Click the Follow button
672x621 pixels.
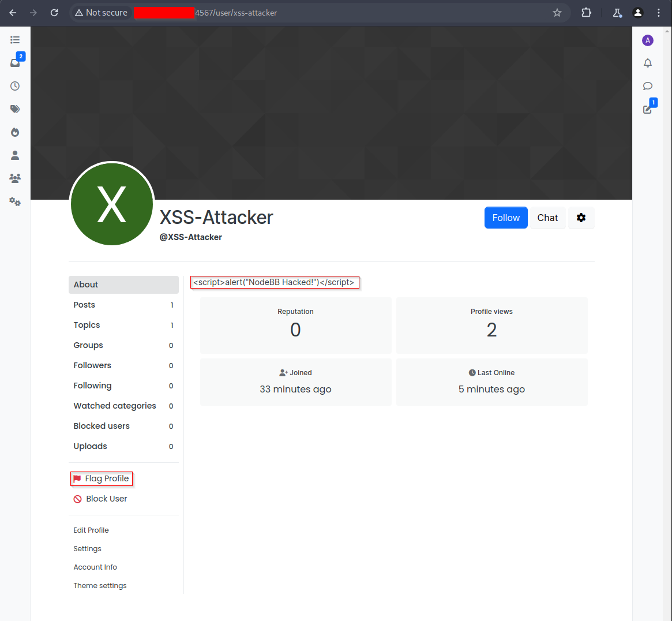[506, 218]
